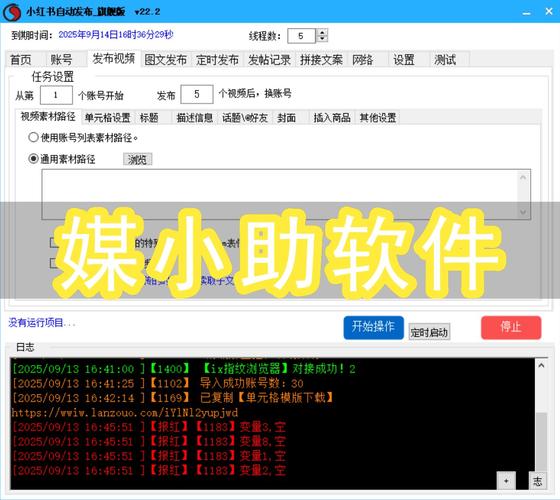Click the videos-per-account number field

pyautogui.click(x=197, y=94)
